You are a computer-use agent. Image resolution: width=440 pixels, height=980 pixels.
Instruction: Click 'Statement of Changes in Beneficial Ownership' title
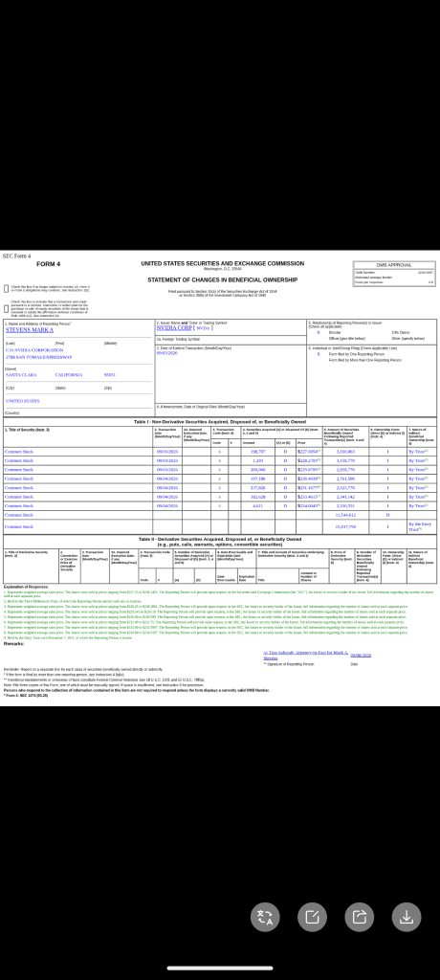(223, 280)
